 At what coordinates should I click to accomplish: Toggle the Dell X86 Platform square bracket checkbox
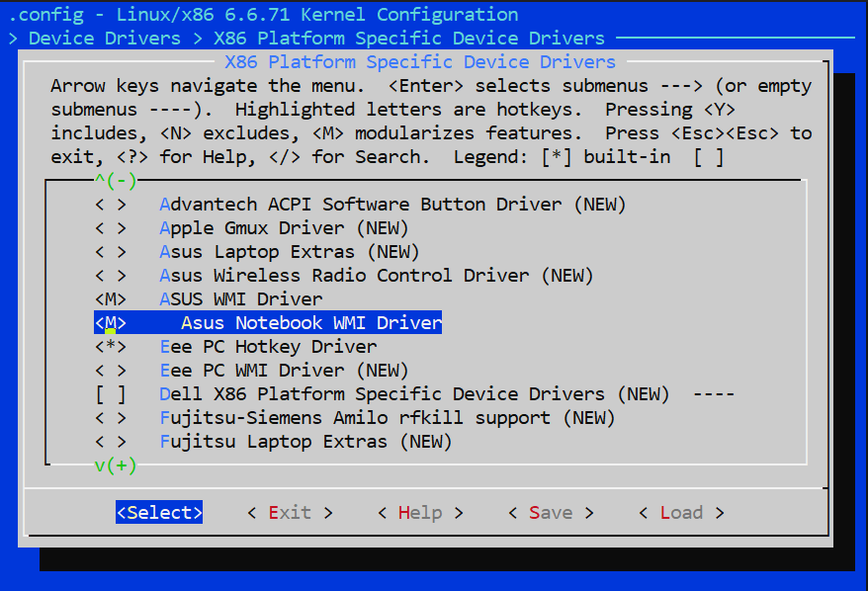(111, 394)
